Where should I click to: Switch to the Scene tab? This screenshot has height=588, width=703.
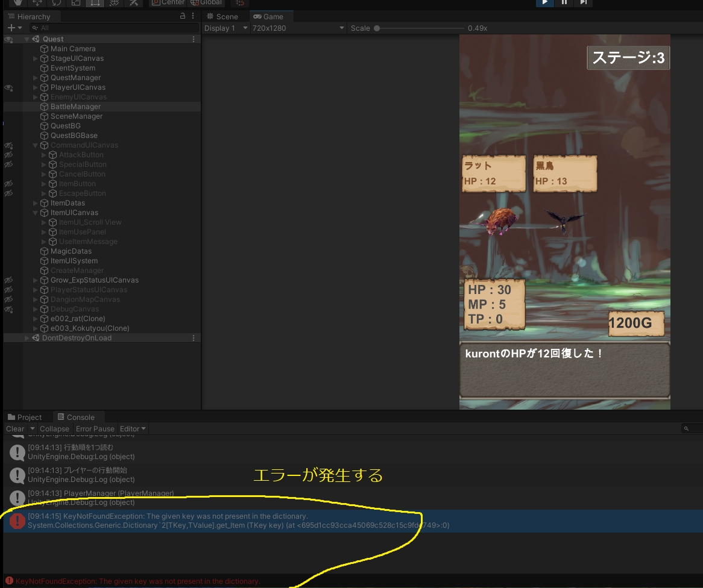click(222, 17)
